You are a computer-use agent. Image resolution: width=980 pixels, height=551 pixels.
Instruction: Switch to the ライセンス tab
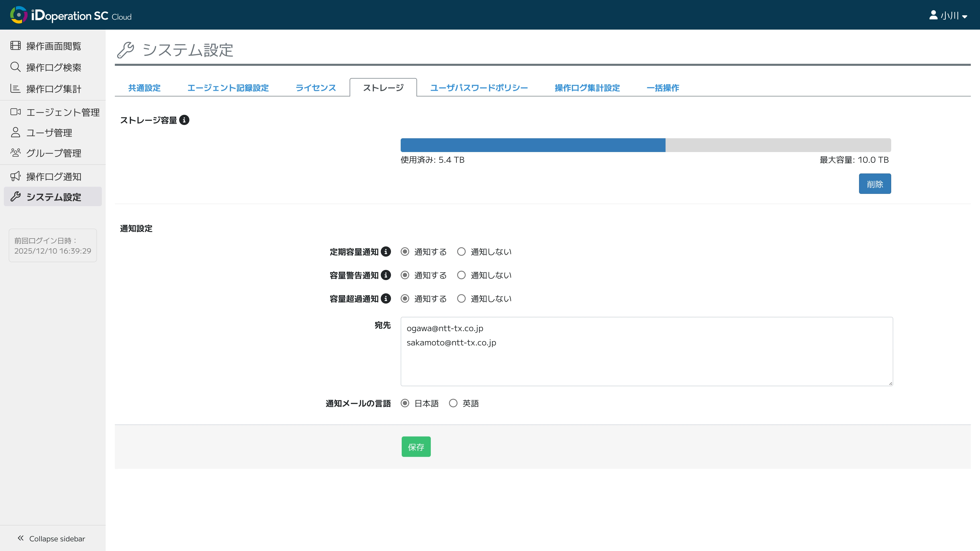pyautogui.click(x=315, y=88)
